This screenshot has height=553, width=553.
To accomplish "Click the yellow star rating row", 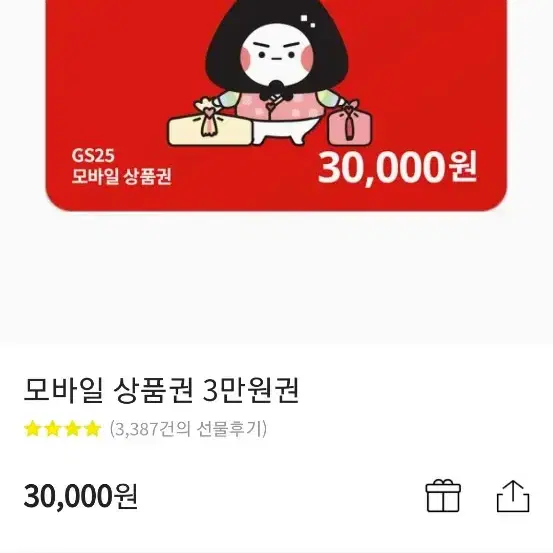I will pyautogui.click(x=62, y=429).
